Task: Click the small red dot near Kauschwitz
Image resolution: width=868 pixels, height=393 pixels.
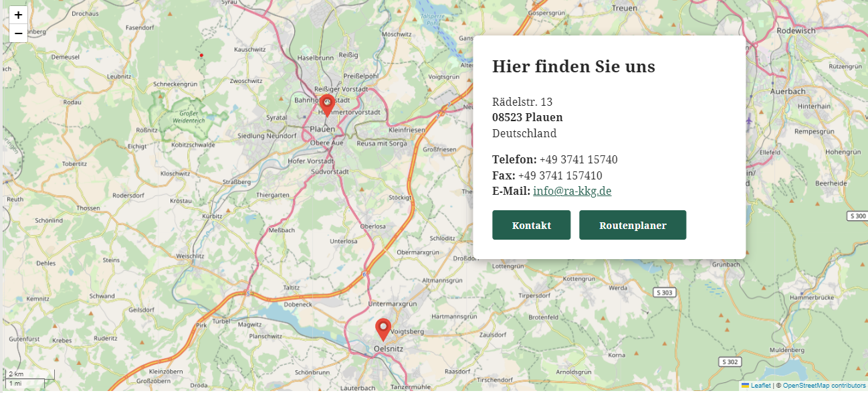Action: point(201,55)
